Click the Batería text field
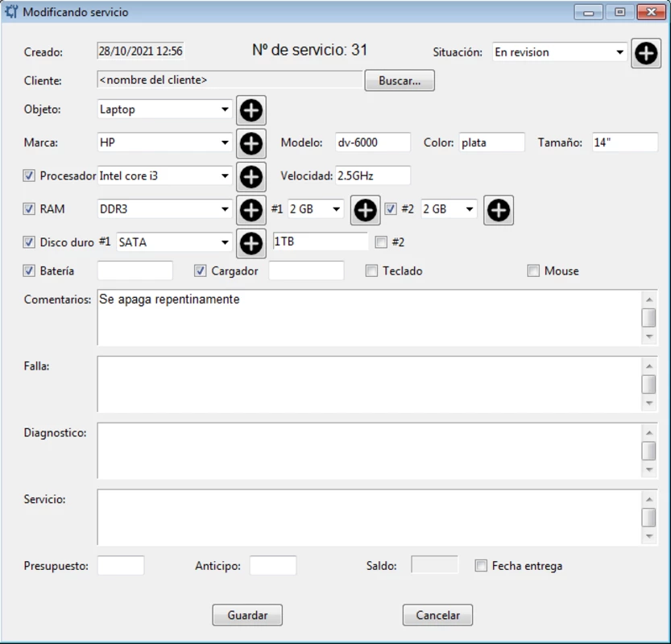 pyautogui.click(x=135, y=271)
